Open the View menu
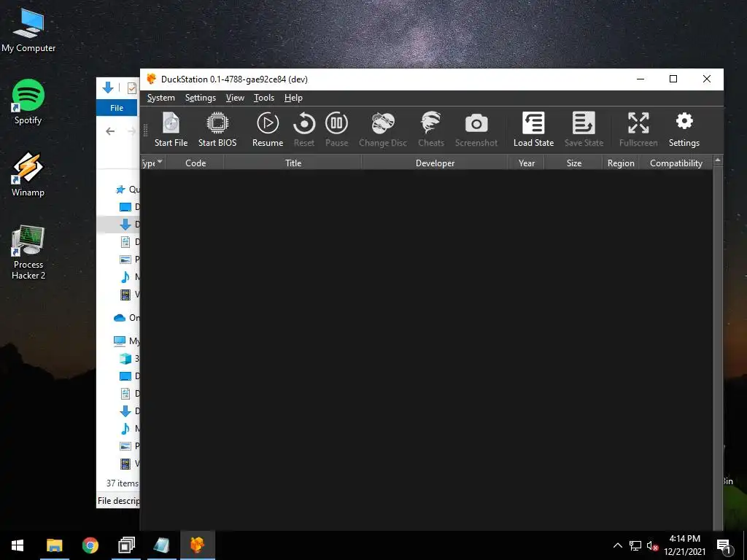Viewport: 747px width, 560px height. tap(235, 98)
